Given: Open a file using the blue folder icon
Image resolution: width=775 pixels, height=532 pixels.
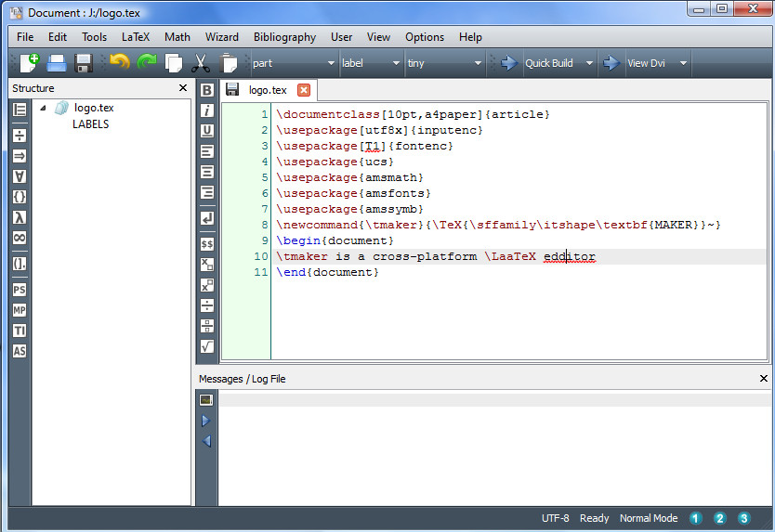Looking at the screenshot, I should click(x=57, y=63).
